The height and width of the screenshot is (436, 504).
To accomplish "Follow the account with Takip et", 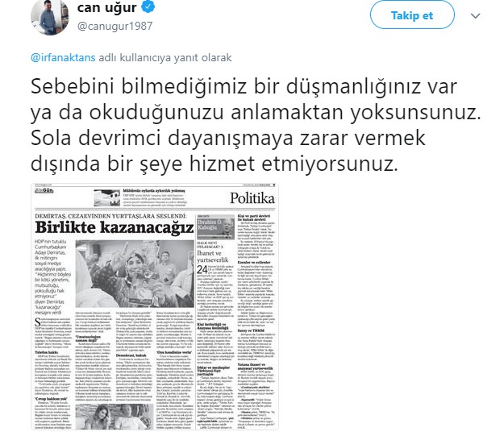I will click(x=412, y=15).
